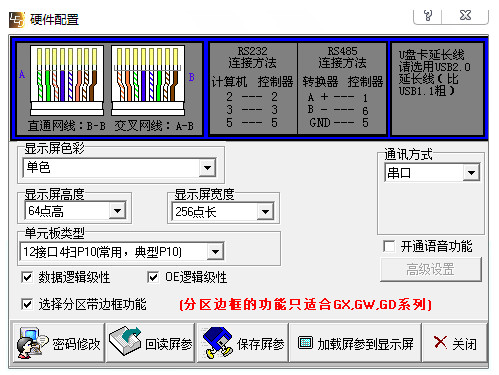Click the 256点长 width field
The height and width of the screenshot is (375, 499).
pos(223,211)
